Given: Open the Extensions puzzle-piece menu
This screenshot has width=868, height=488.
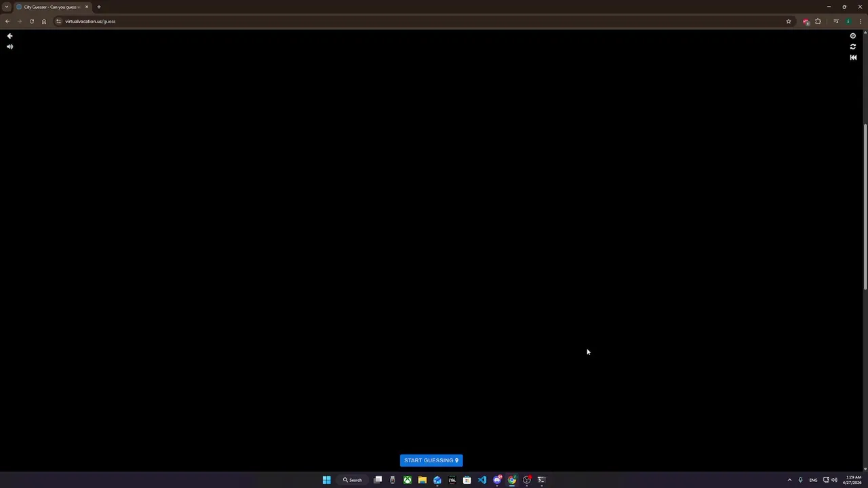Looking at the screenshot, I should 818,21.
